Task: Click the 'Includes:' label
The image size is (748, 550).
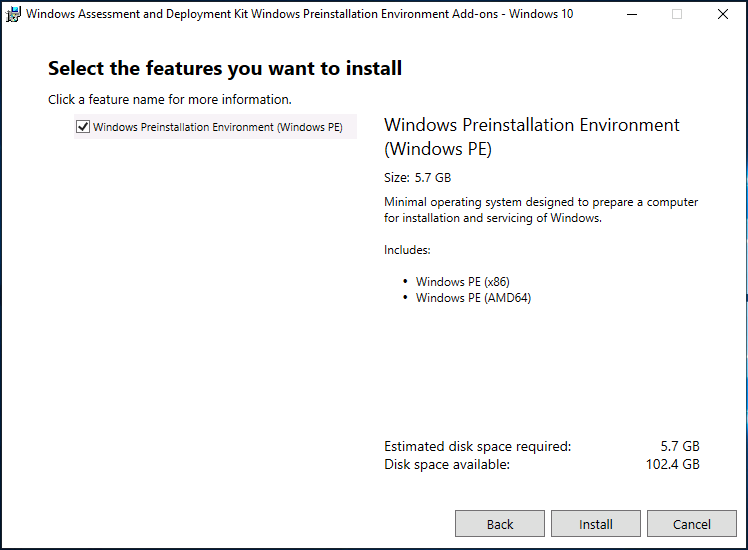Action: coord(407,250)
